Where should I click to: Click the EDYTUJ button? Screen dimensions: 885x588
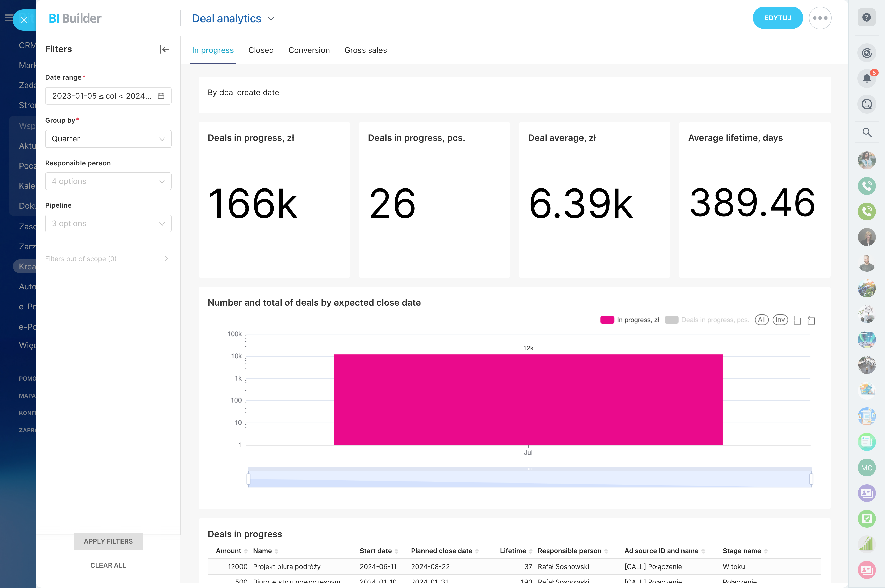tap(777, 18)
